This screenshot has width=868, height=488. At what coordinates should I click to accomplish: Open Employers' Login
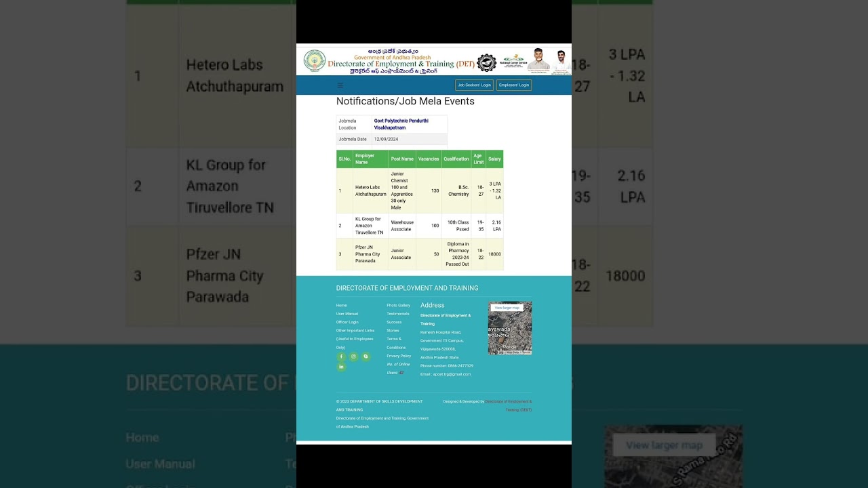[x=514, y=85]
